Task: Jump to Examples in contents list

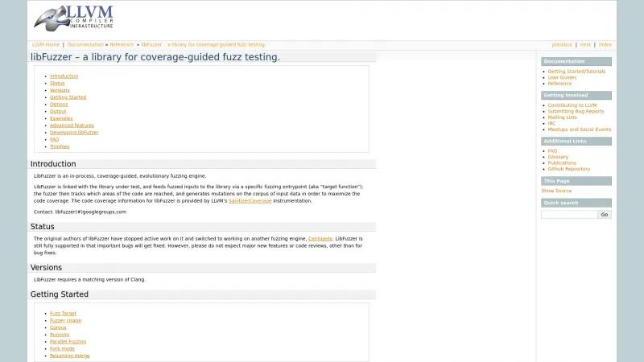Action: click(x=61, y=118)
